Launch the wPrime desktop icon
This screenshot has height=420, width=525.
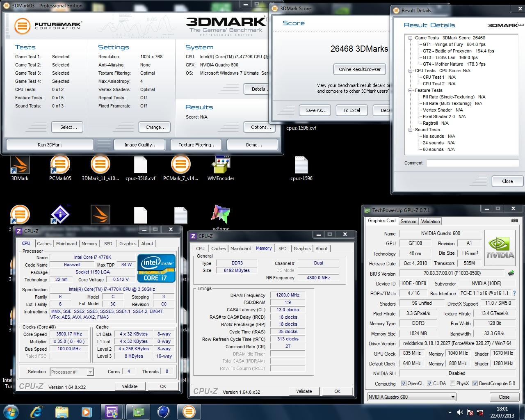221,217
